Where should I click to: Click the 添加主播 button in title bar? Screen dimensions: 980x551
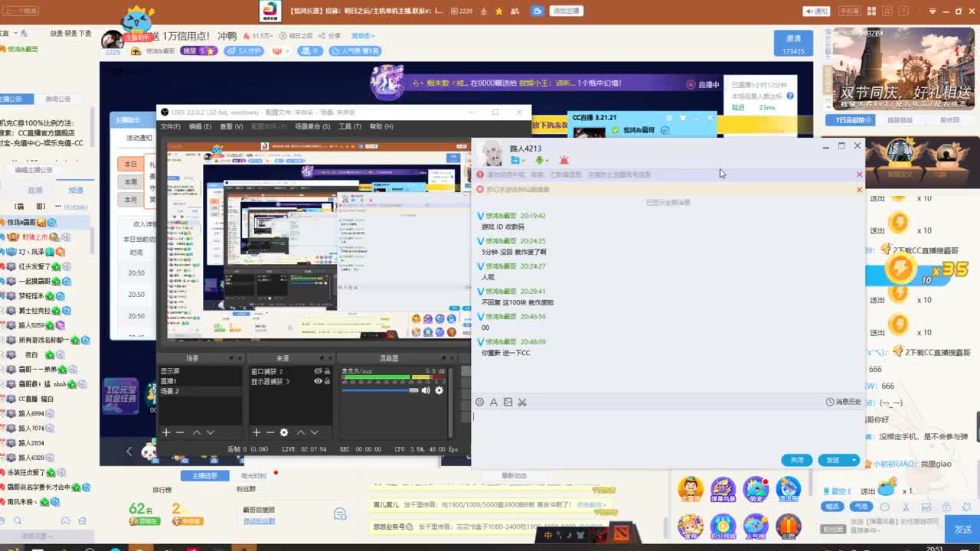(x=567, y=11)
